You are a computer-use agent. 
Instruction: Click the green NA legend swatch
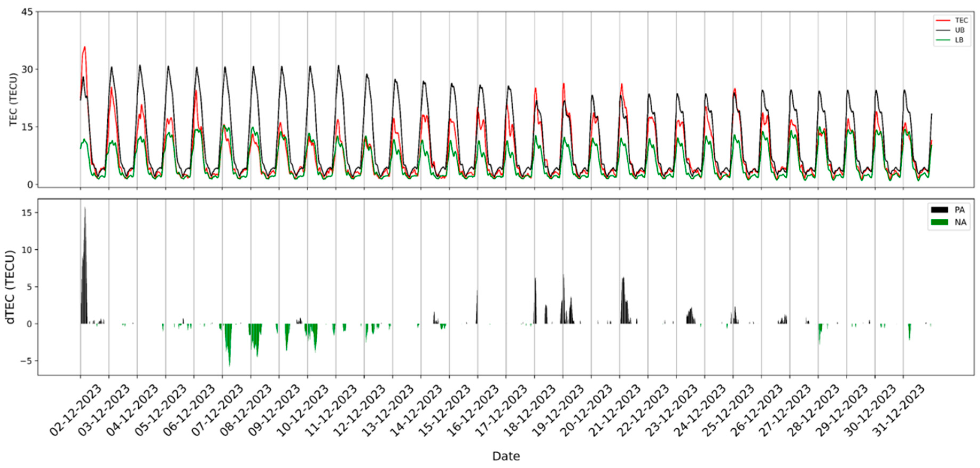click(939, 222)
